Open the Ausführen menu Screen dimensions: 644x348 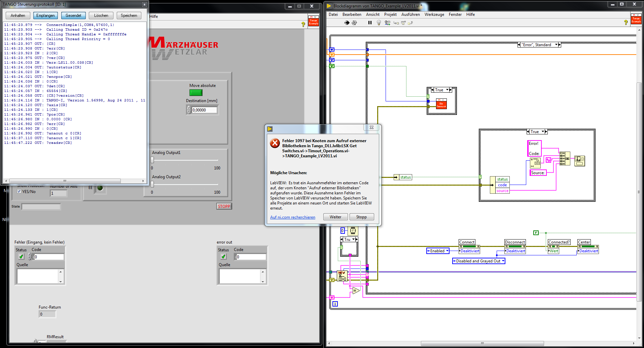[x=410, y=14]
